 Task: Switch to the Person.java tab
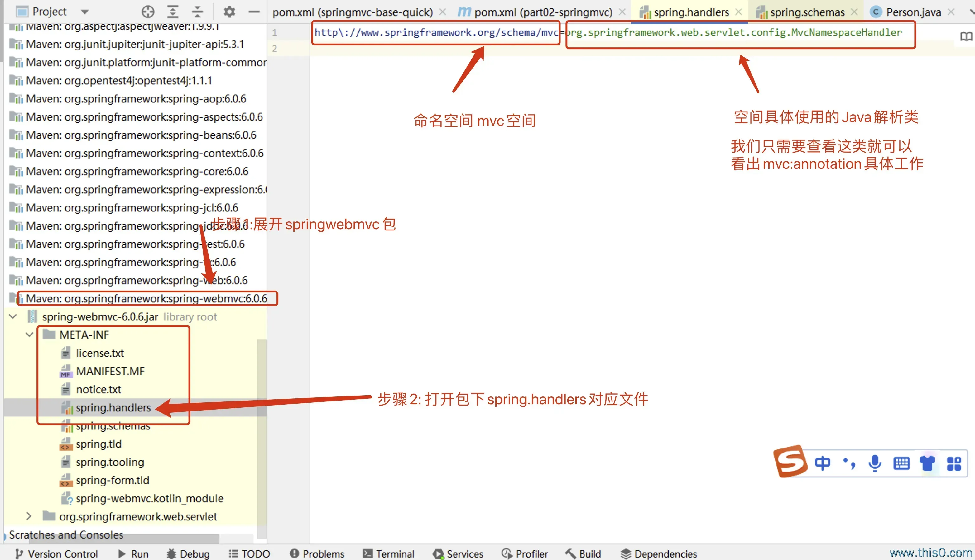click(913, 12)
